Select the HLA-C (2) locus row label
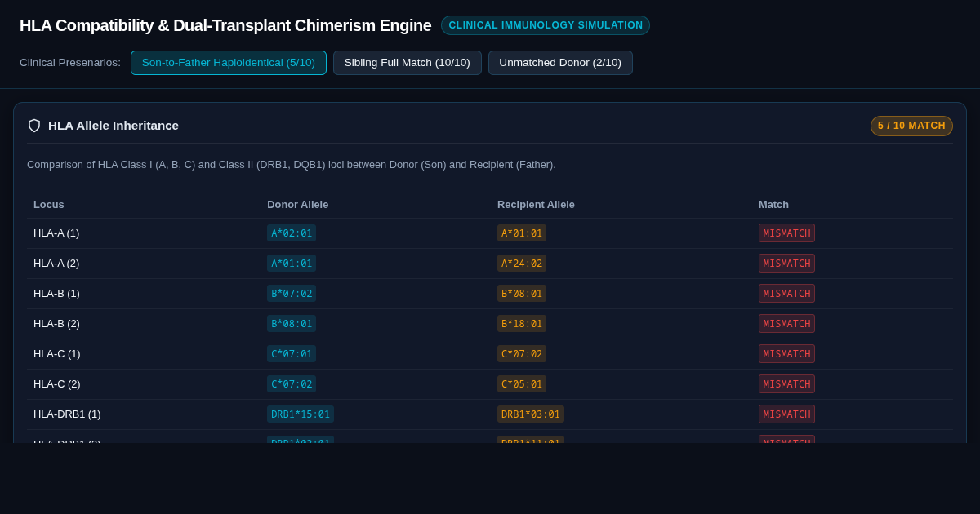This screenshot has width=980, height=514. tap(57, 384)
